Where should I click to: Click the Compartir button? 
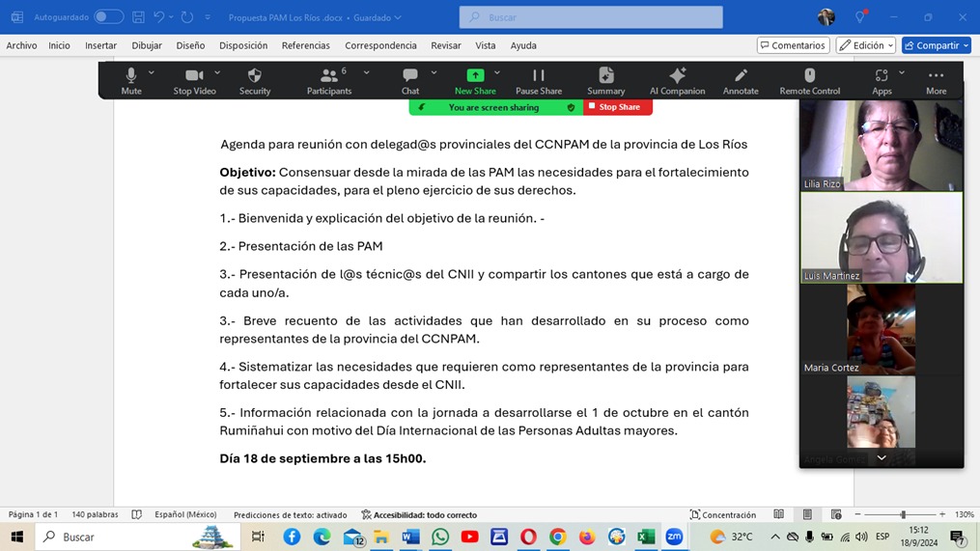point(936,45)
